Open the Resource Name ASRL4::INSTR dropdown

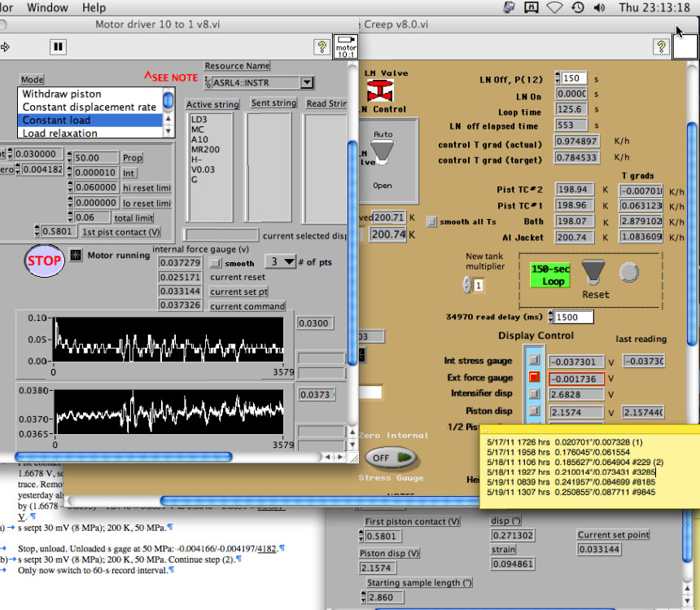(x=306, y=82)
